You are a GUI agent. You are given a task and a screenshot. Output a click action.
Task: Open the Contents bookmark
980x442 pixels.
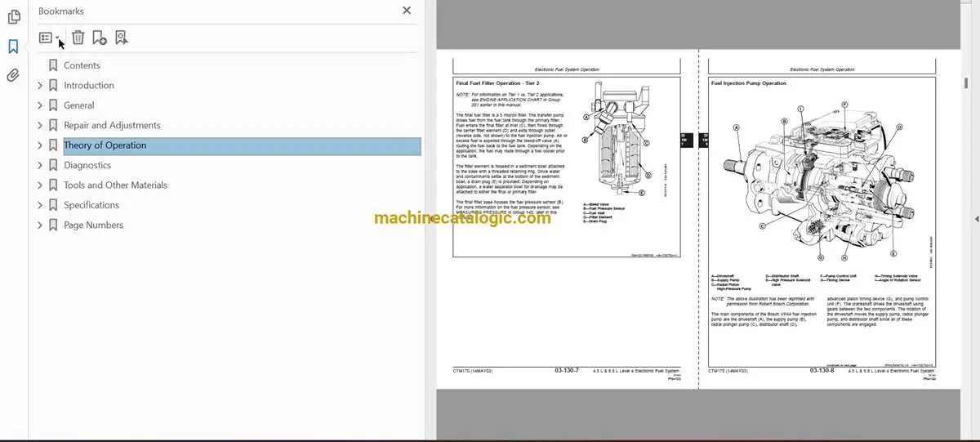[82, 65]
